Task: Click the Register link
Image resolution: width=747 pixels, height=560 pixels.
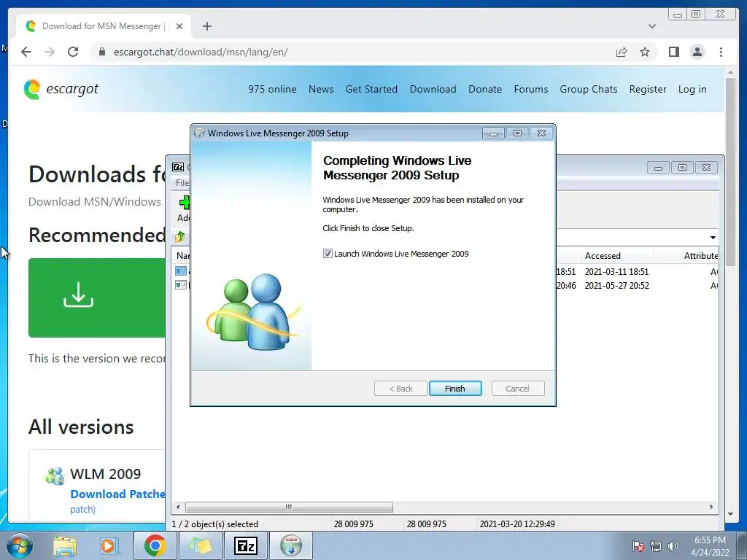Action: coord(648,89)
